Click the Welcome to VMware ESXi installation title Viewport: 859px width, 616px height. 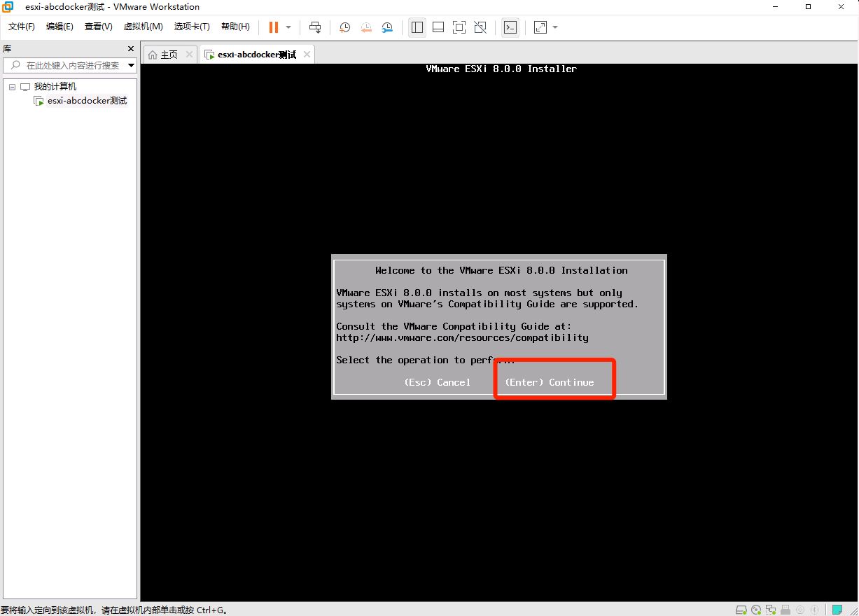coord(501,270)
